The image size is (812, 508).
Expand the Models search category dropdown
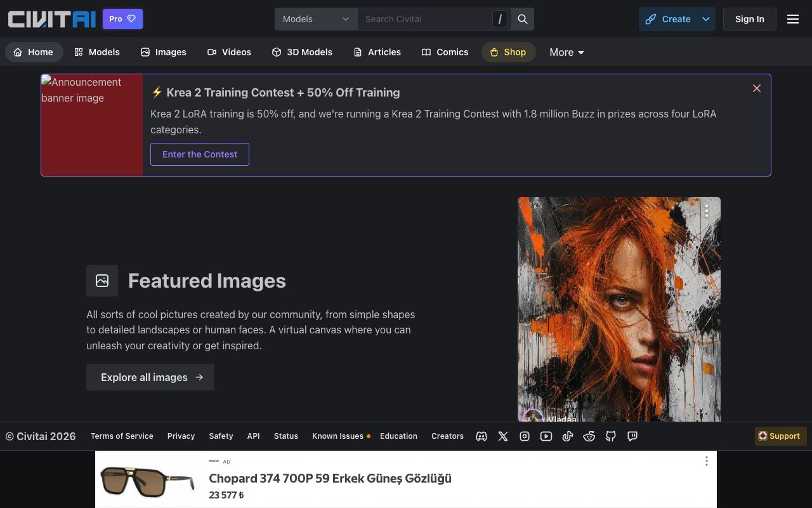coord(316,19)
